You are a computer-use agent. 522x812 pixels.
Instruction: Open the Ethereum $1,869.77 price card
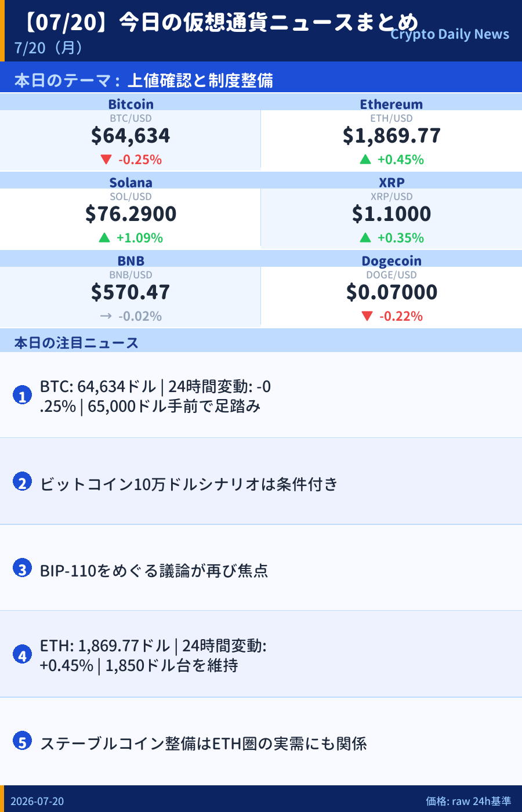click(391, 132)
